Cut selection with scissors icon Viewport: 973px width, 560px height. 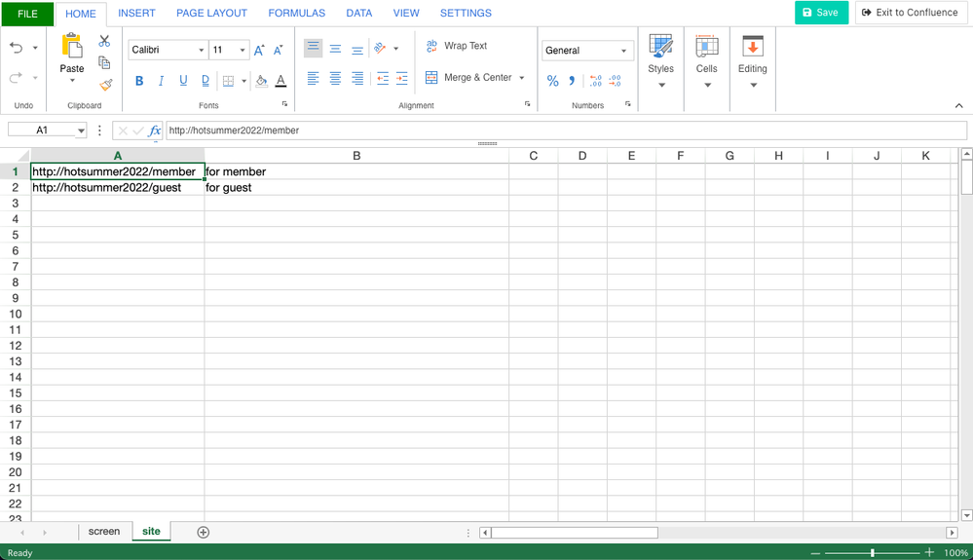click(x=104, y=41)
